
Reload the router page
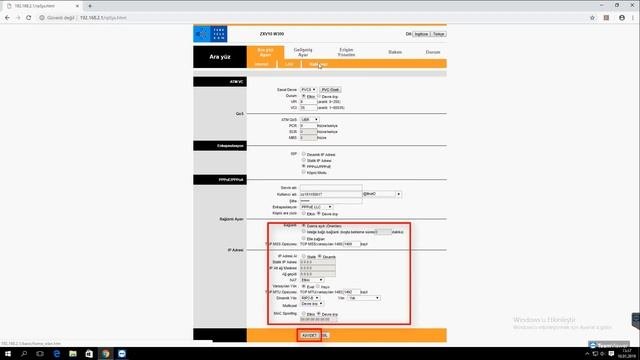[29, 18]
